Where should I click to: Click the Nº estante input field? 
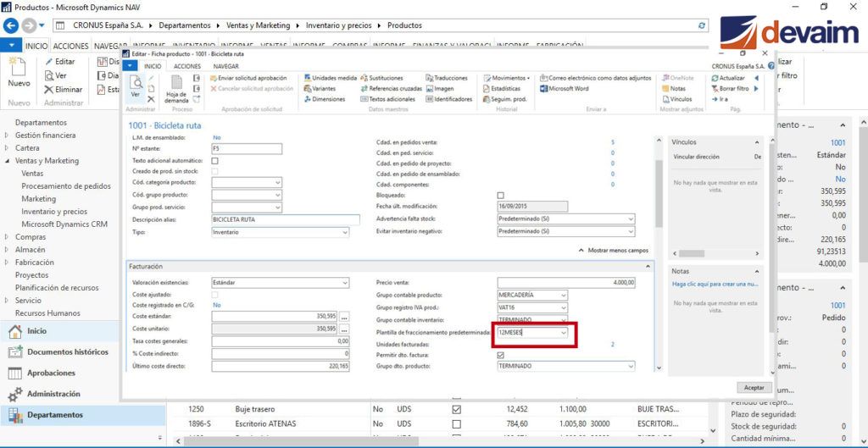point(247,149)
